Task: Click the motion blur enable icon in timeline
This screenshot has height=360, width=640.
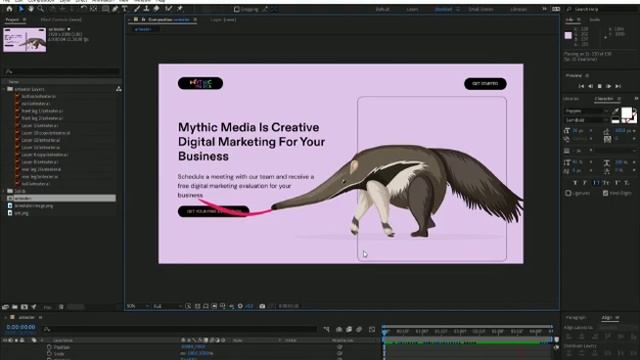Action: coord(359,329)
